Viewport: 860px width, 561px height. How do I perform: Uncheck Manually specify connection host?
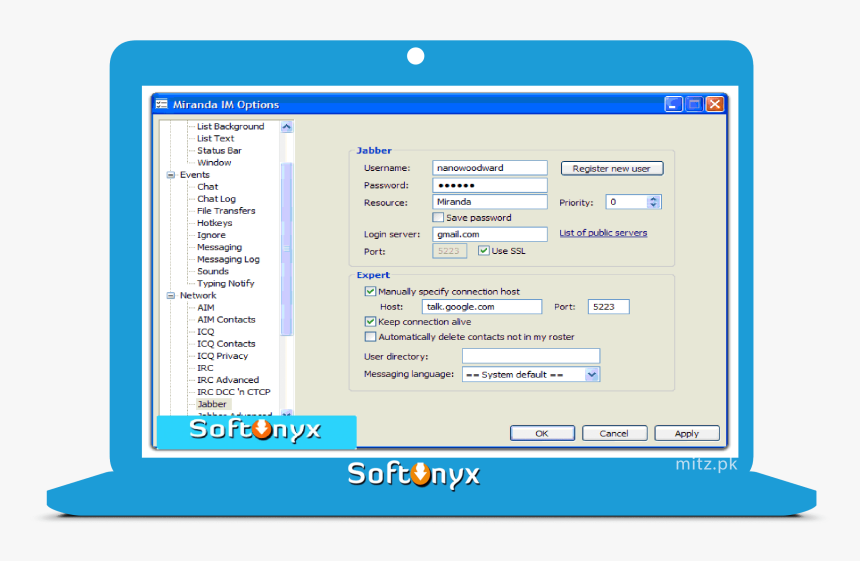point(370,291)
